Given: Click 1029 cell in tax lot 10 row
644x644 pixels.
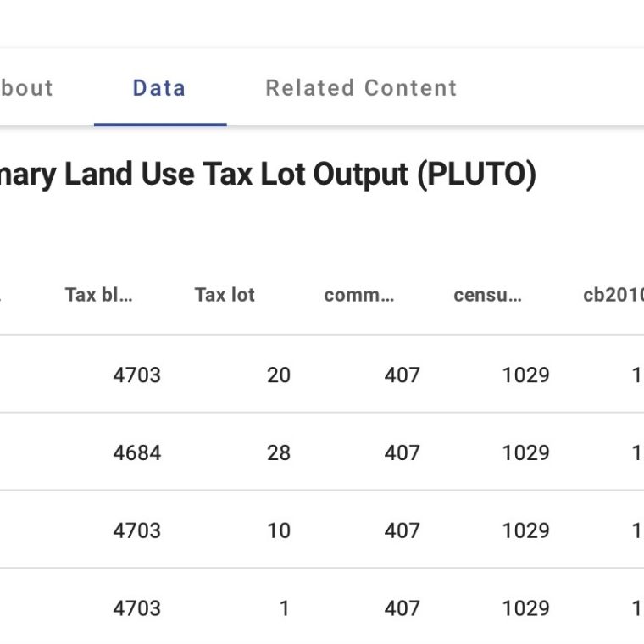Looking at the screenshot, I should click(525, 530).
